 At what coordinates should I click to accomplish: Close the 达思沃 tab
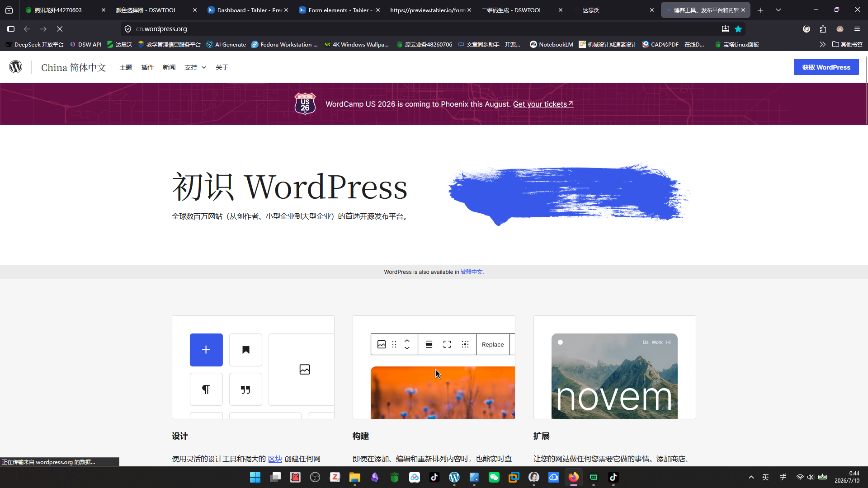[x=651, y=10]
